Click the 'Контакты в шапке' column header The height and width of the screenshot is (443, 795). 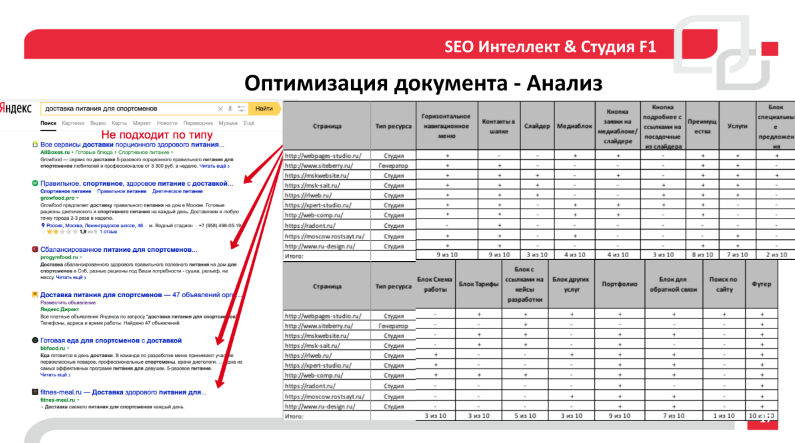498,126
